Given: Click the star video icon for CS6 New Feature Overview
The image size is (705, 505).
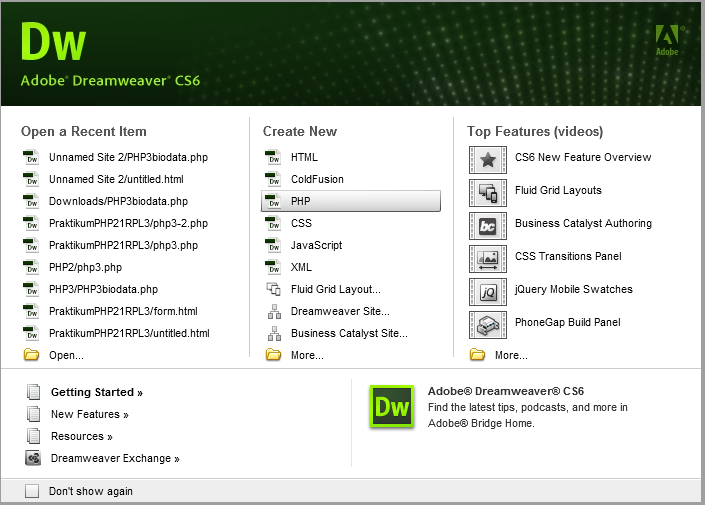Looking at the screenshot, I should [488, 160].
